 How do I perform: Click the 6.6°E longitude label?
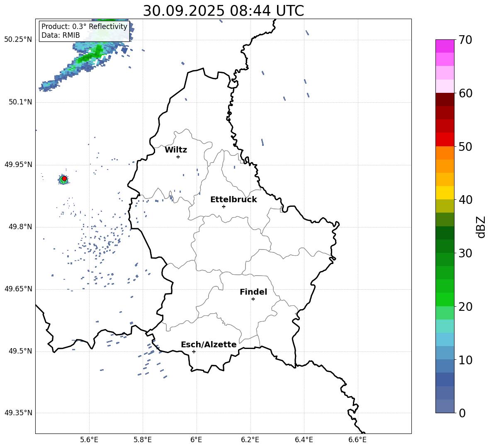click(x=357, y=440)
